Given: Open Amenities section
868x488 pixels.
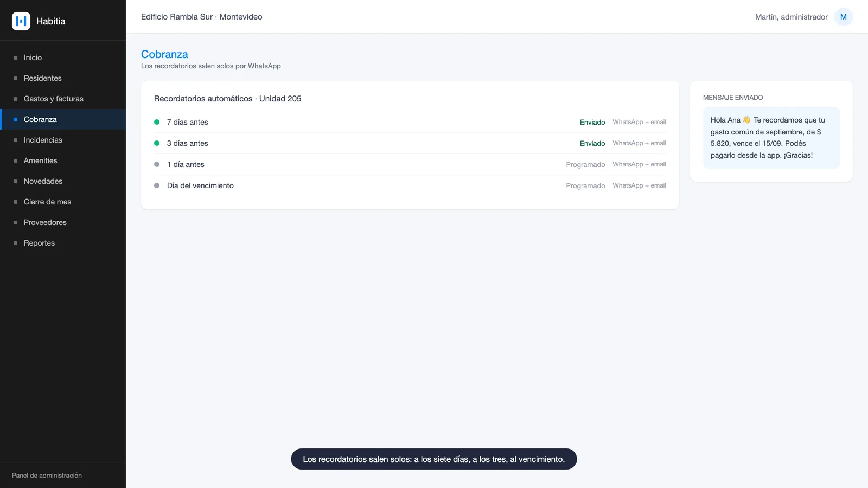Looking at the screenshot, I should pos(63,160).
